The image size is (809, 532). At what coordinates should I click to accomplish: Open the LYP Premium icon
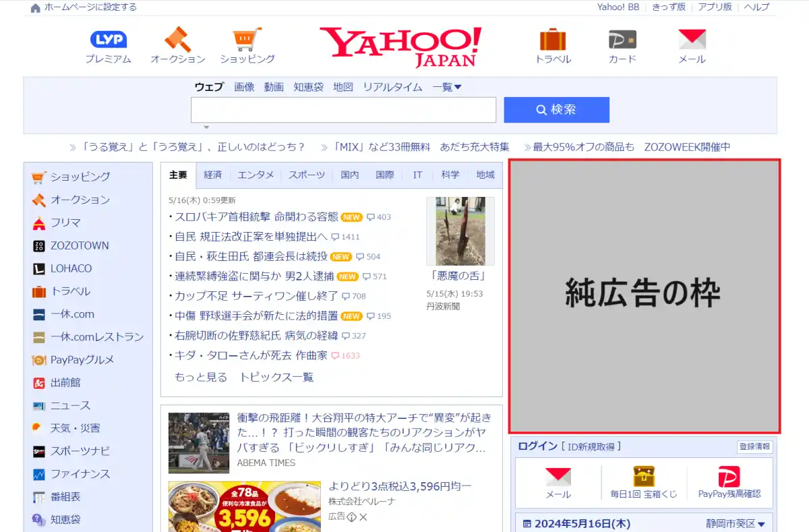pos(108,40)
